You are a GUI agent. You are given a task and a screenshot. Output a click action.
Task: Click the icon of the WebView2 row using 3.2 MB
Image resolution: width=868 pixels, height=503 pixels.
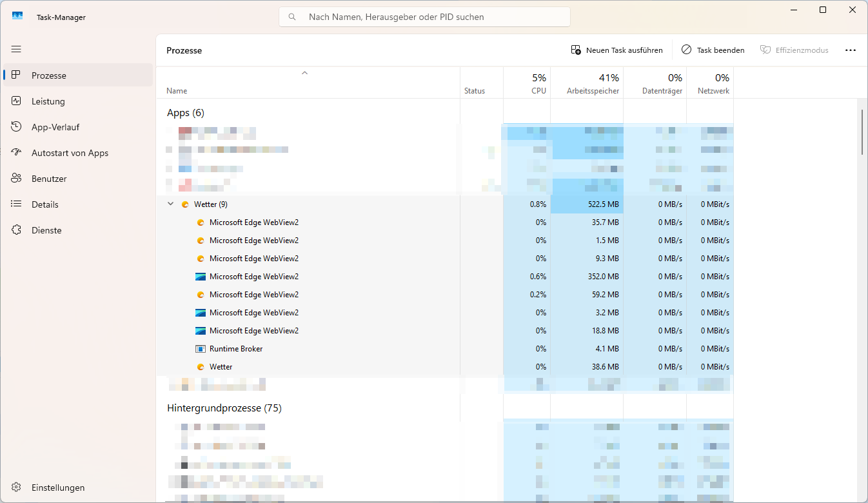tap(201, 313)
